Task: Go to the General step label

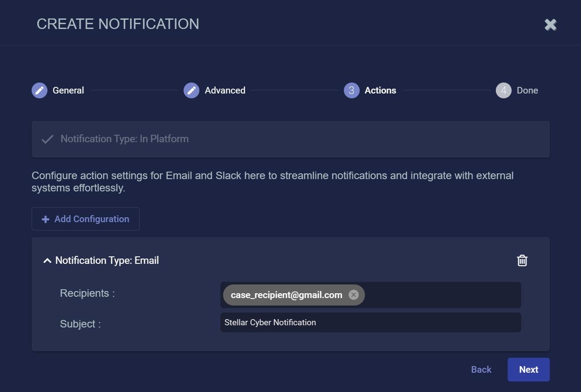Action: coord(68,90)
